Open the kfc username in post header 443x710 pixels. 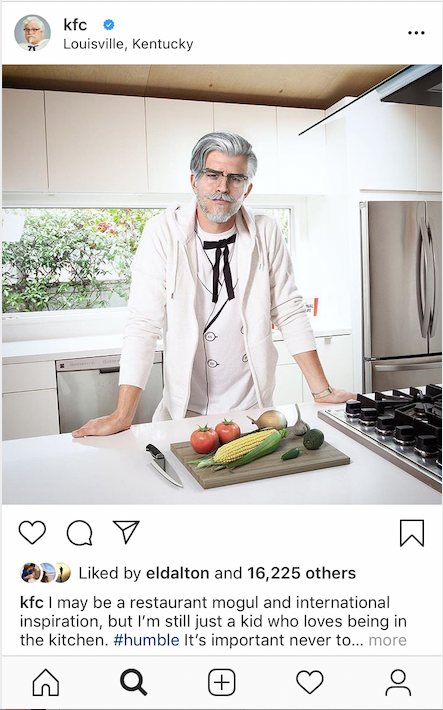pyautogui.click(x=75, y=24)
